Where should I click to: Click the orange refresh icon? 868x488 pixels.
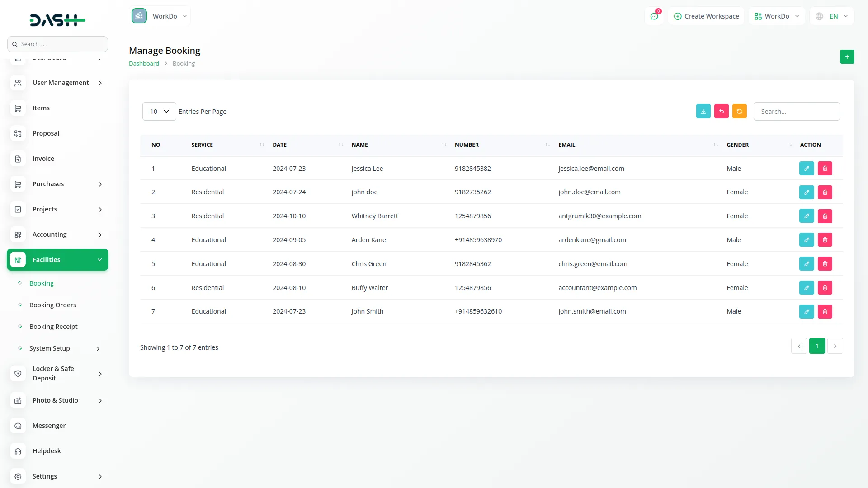[x=739, y=112]
